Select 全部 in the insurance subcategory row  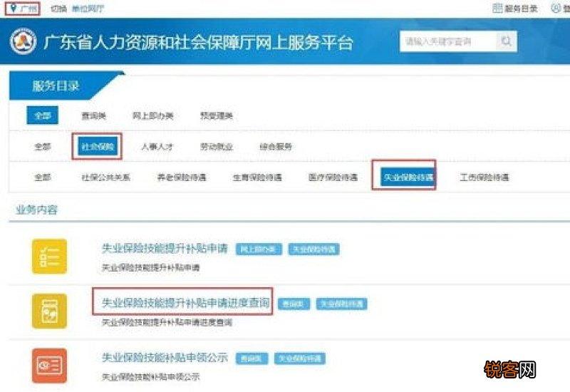tap(43, 177)
